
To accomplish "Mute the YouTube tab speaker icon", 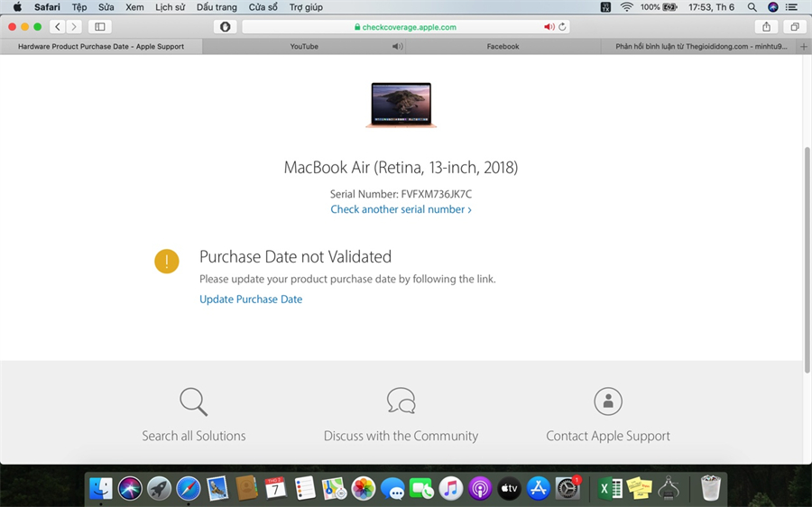I will pyautogui.click(x=397, y=47).
